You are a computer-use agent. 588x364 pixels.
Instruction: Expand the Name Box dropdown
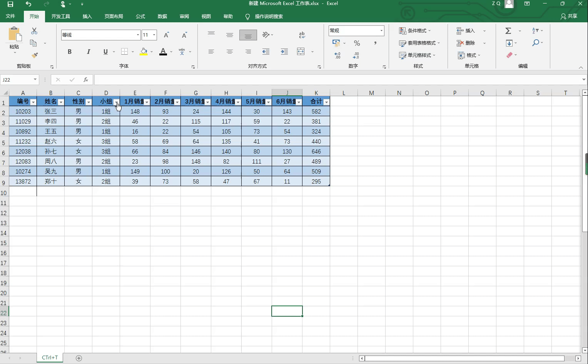35,80
